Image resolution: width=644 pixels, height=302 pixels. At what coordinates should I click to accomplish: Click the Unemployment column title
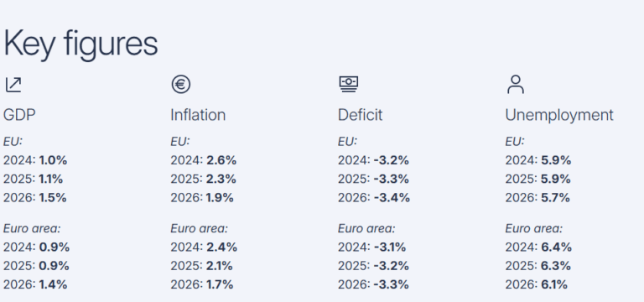(x=559, y=115)
